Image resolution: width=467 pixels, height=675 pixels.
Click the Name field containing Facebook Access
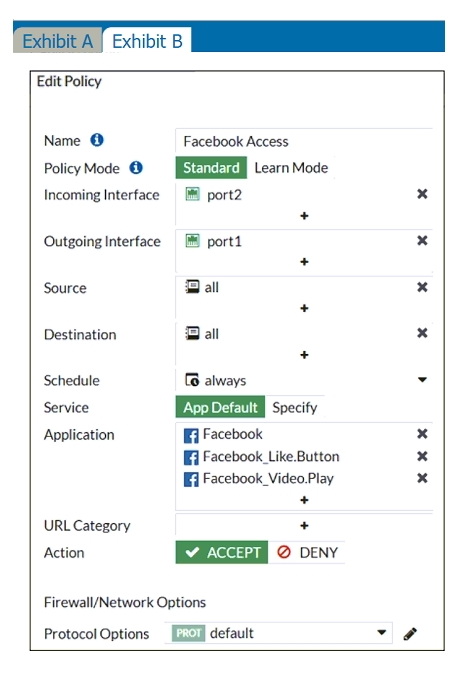(304, 141)
